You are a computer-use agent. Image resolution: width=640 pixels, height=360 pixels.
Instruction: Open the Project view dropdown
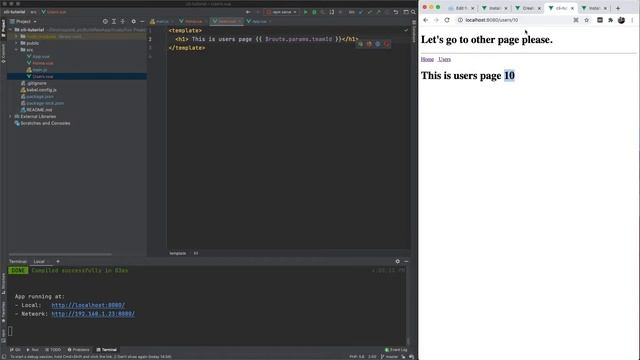click(x=24, y=21)
